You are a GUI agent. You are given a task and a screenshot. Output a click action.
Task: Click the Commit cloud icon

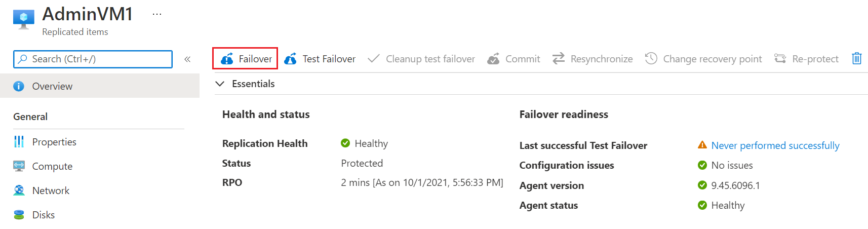[493, 59]
